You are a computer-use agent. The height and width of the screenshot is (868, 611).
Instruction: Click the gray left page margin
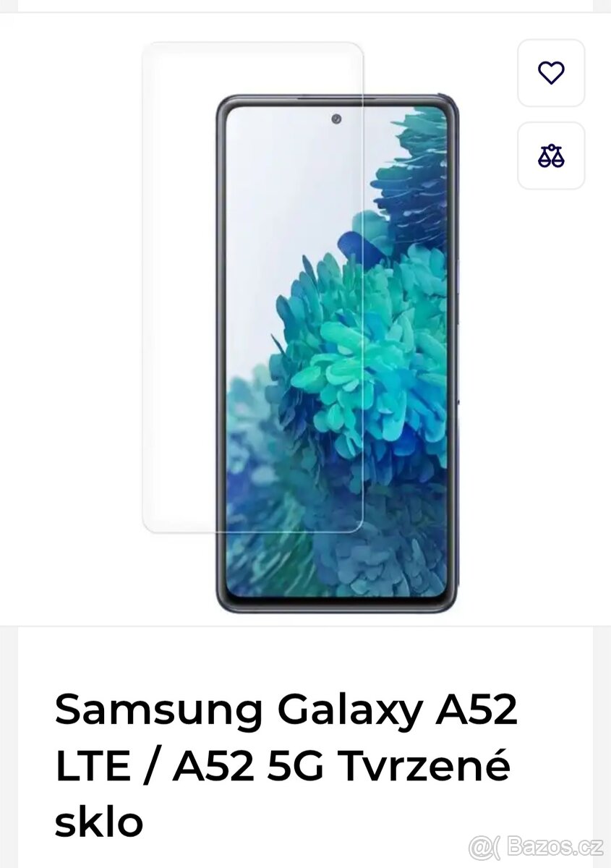[x=8, y=434]
